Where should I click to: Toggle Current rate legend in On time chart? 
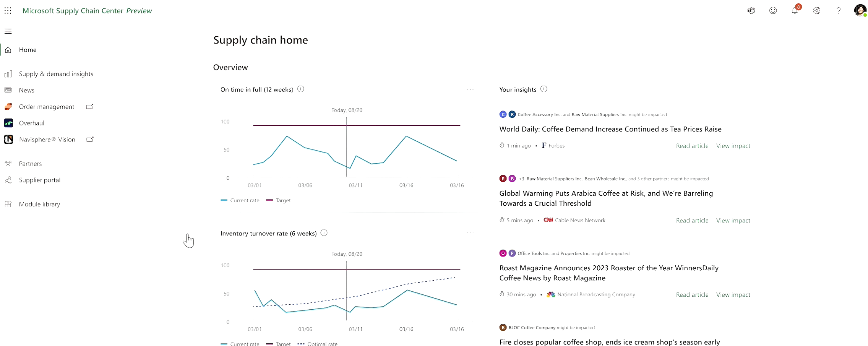click(240, 200)
